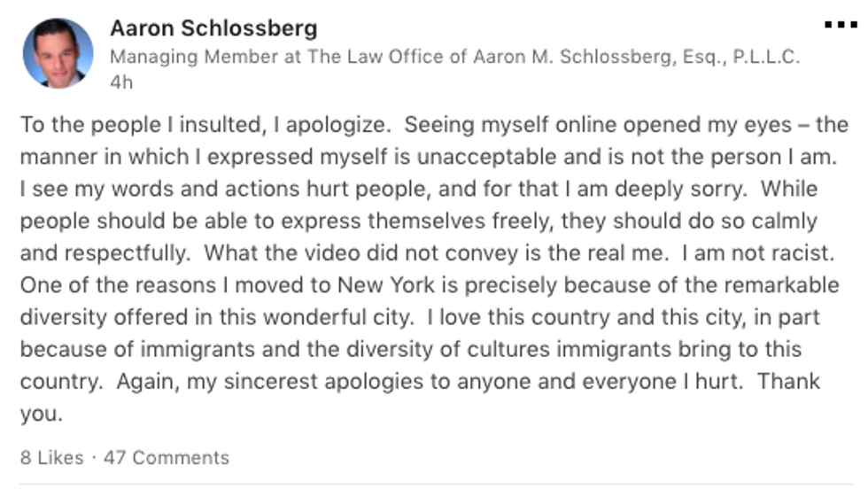The image size is (868, 489).
Task: View the 8 Likes list
Action: pyautogui.click(x=51, y=458)
